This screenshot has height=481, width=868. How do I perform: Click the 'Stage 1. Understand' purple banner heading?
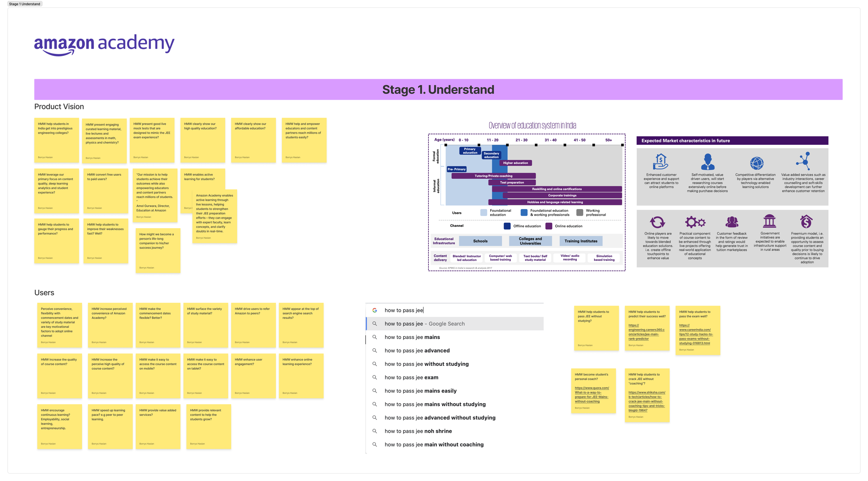click(438, 90)
